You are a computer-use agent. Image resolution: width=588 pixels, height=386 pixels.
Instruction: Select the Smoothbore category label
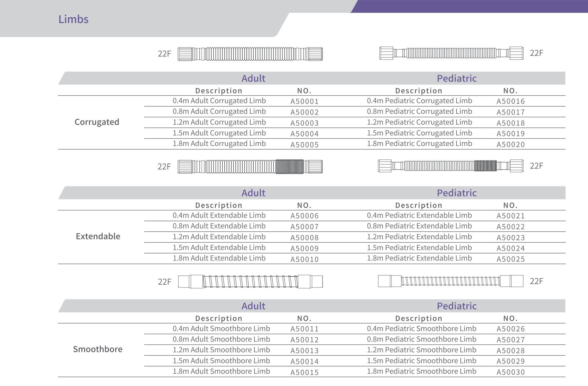98,349
